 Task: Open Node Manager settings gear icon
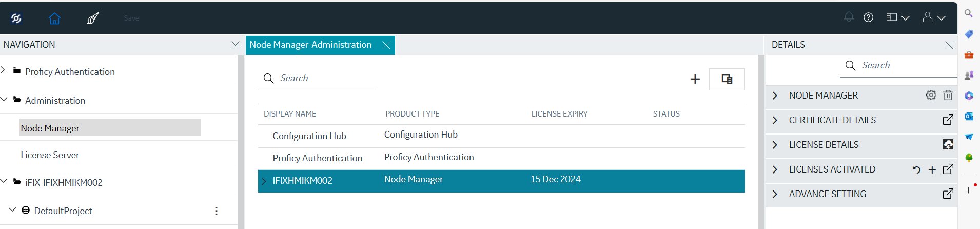coord(931,95)
